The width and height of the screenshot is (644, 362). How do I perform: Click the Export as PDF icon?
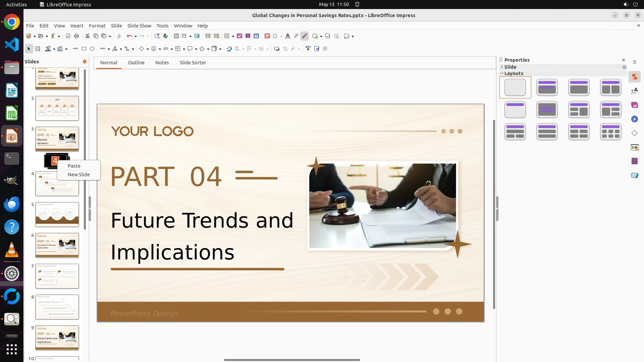coord(68,36)
